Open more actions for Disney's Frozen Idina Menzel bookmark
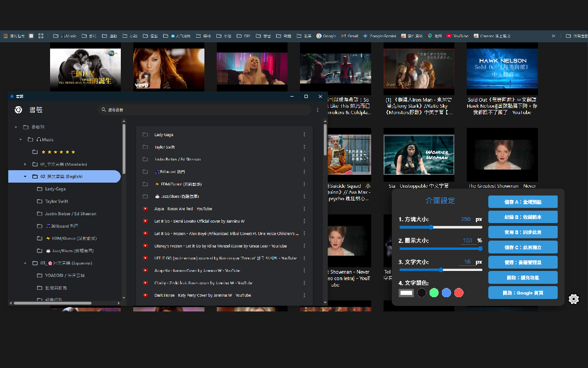The image size is (588, 368). pos(304,246)
